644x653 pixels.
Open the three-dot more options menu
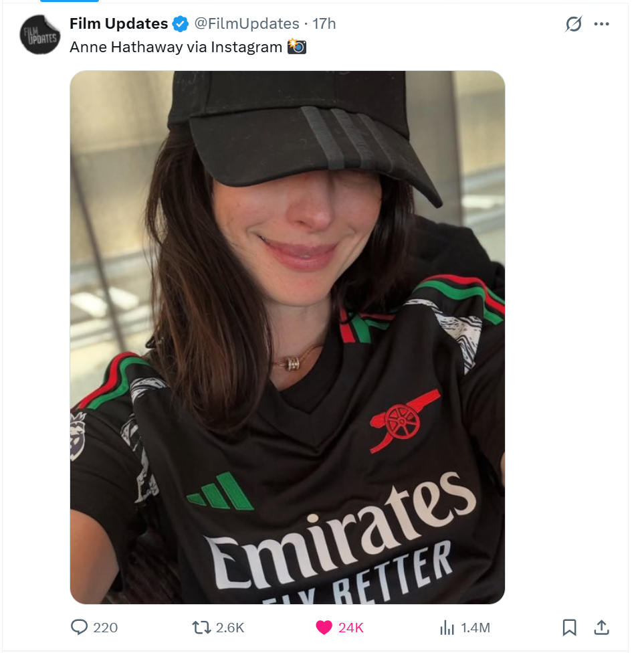tap(602, 23)
